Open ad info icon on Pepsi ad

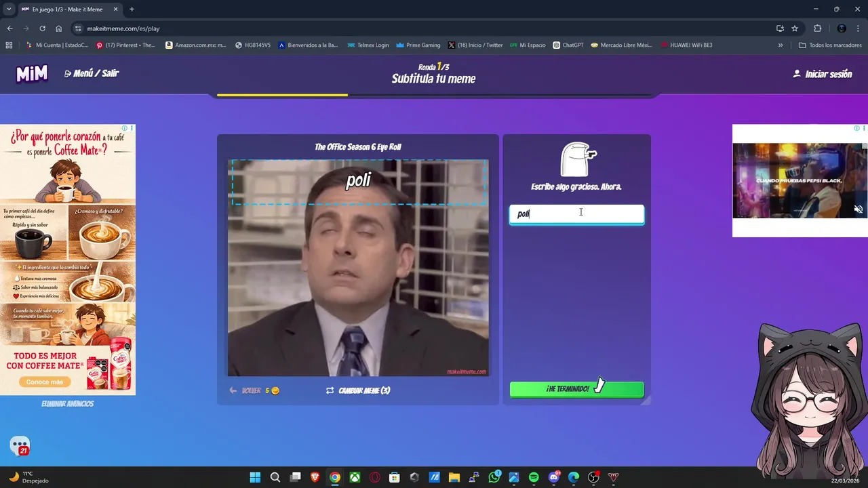tap(856, 128)
